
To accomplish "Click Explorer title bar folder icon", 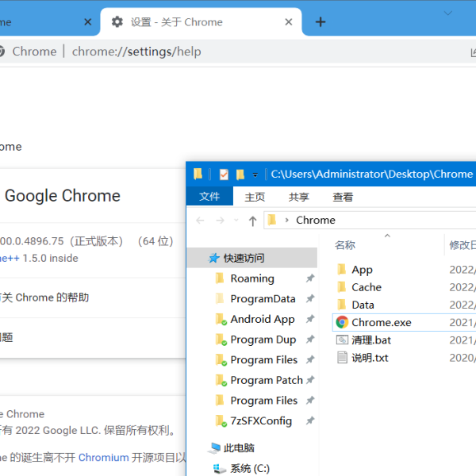I will click(x=198, y=175).
